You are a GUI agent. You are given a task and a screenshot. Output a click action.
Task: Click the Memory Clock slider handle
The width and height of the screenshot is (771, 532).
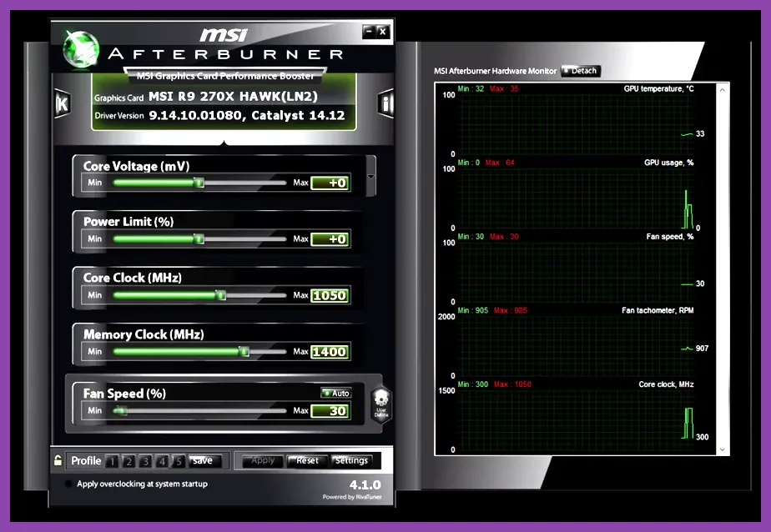click(x=244, y=351)
